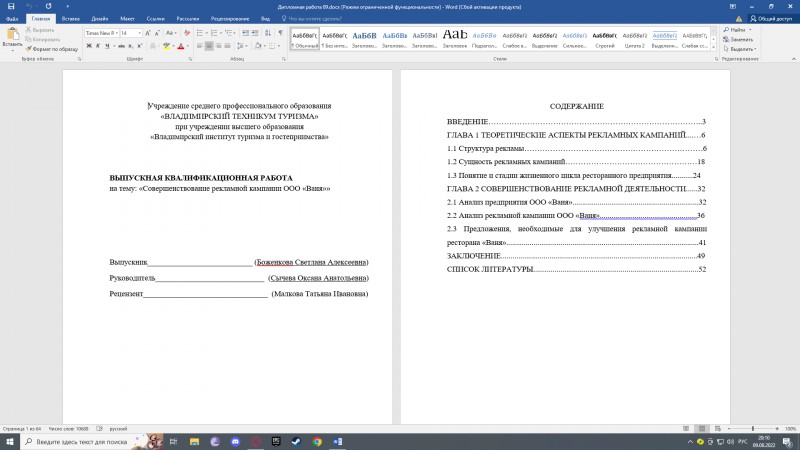Click the Paste (Вставить) clipboard icon
Viewport: 800px width, 450px height.
coord(12,35)
